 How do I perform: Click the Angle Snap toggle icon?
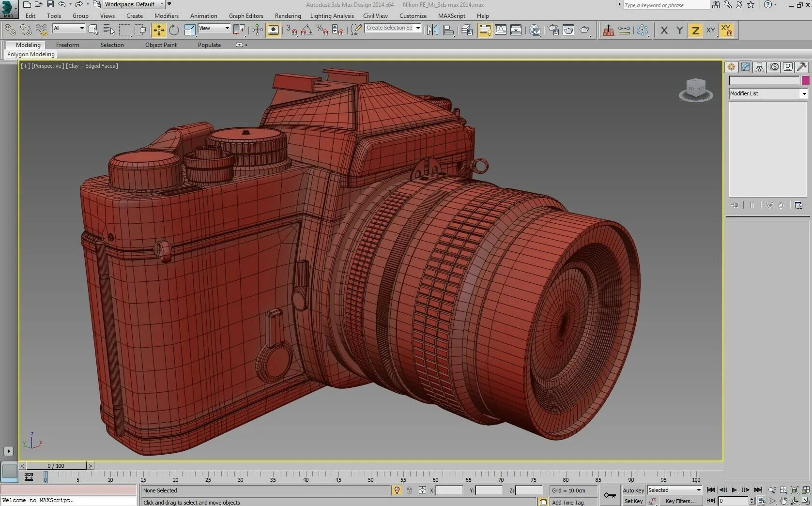(306, 30)
